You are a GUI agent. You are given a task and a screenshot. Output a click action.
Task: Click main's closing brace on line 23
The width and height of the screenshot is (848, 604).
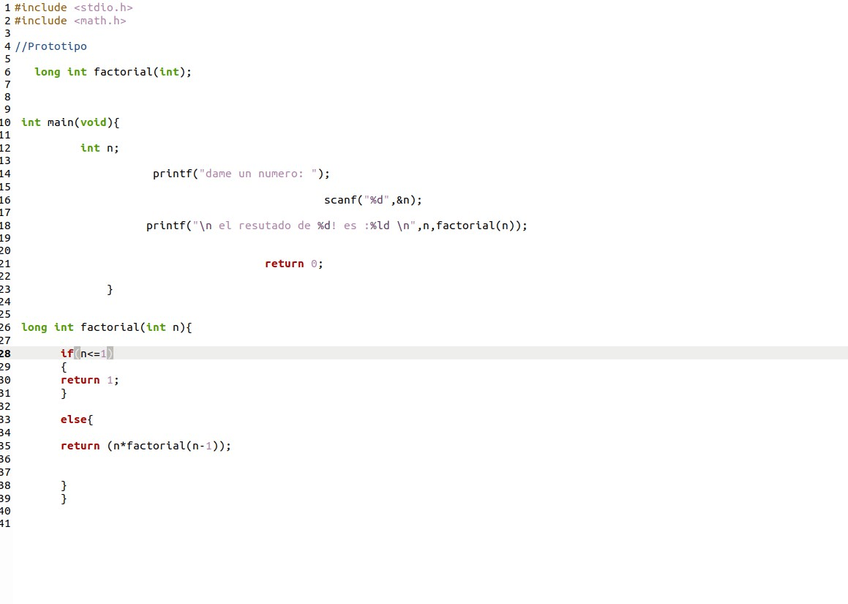(x=110, y=290)
